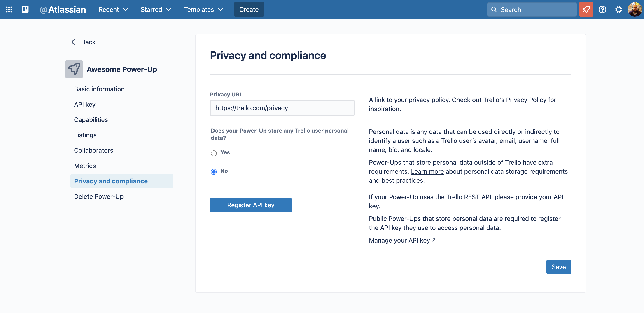
Task: Select the Yes radio button
Action: [214, 153]
